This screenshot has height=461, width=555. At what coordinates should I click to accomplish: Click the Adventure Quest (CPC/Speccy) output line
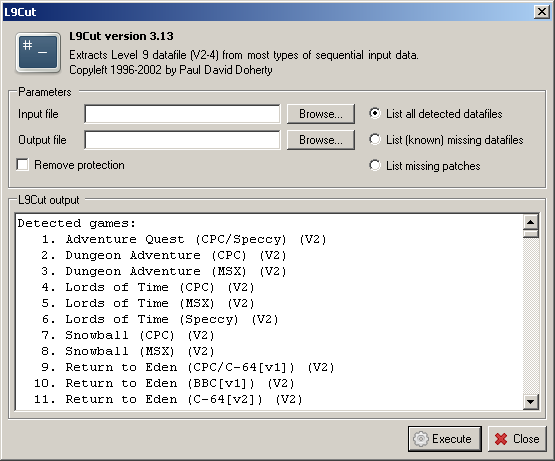click(x=184, y=239)
